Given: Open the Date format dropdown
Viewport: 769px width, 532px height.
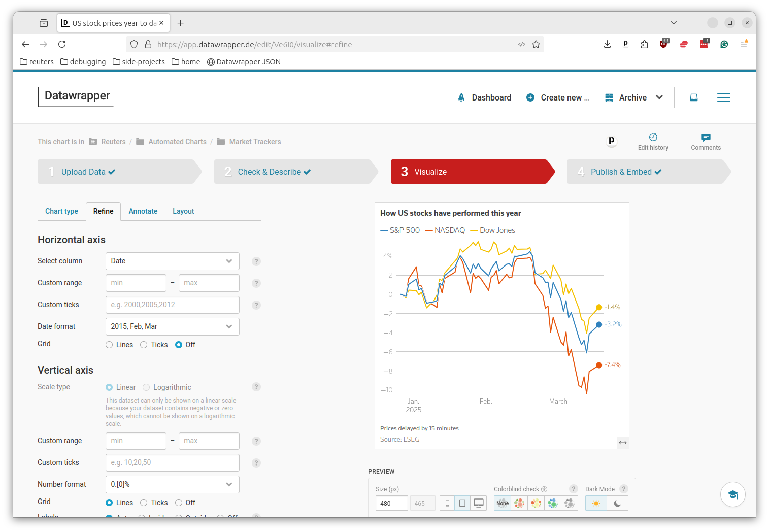Looking at the screenshot, I should click(x=172, y=326).
